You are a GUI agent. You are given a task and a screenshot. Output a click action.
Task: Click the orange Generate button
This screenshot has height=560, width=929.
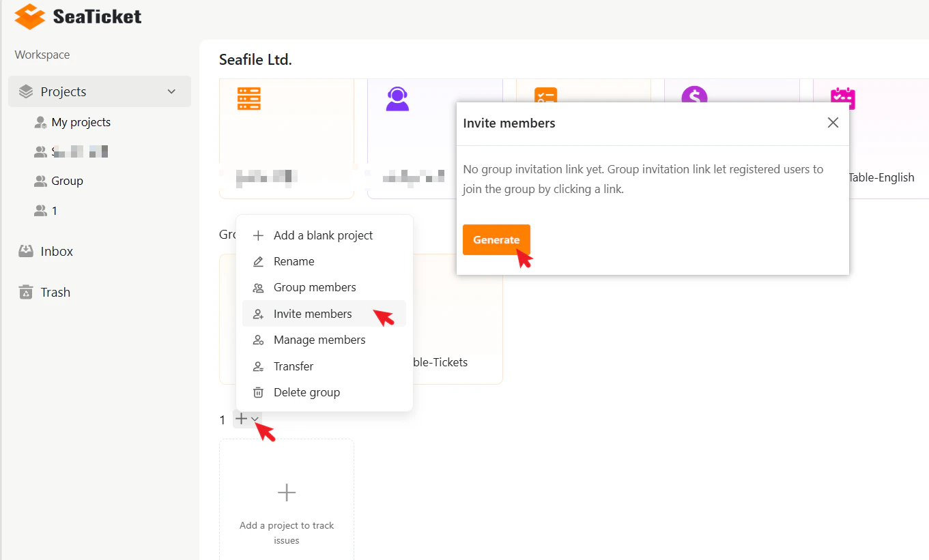pyautogui.click(x=496, y=240)
